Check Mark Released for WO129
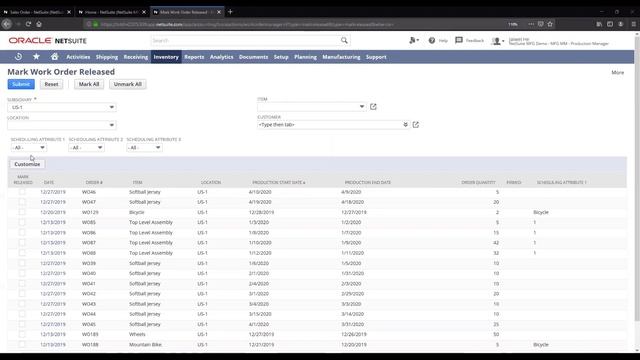The height and width of the screenshot is (360, 640). coord(22,212)
